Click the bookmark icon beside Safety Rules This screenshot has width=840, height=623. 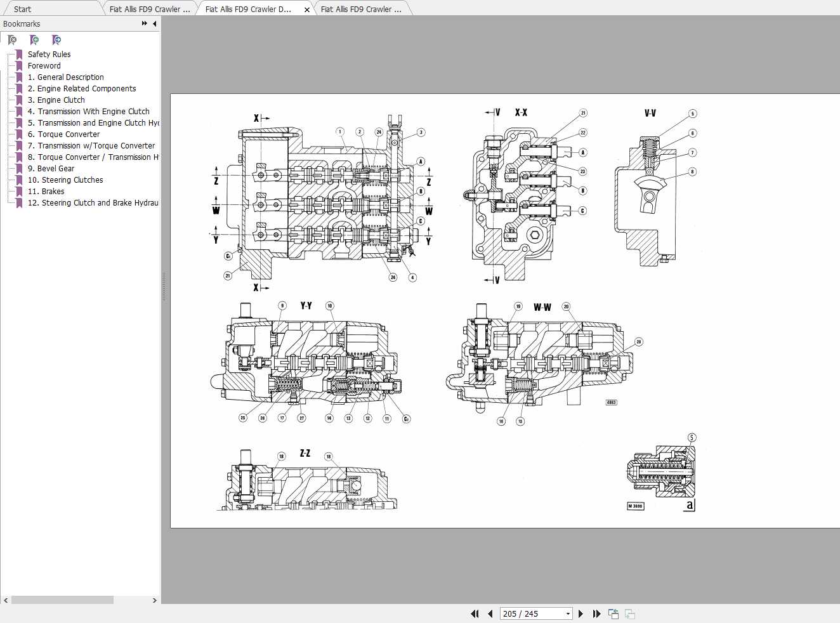click(x=19, y=55)
